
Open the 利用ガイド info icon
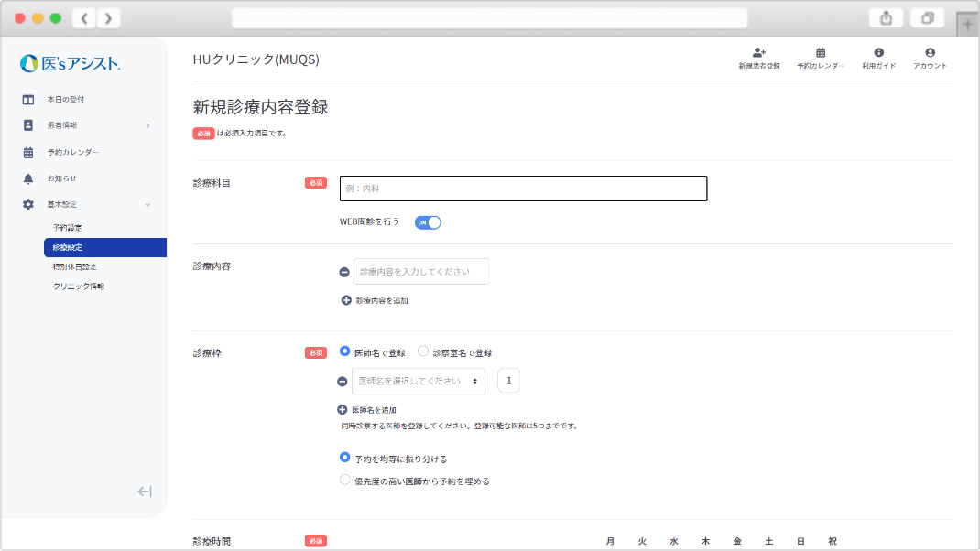tap(878, 53)
